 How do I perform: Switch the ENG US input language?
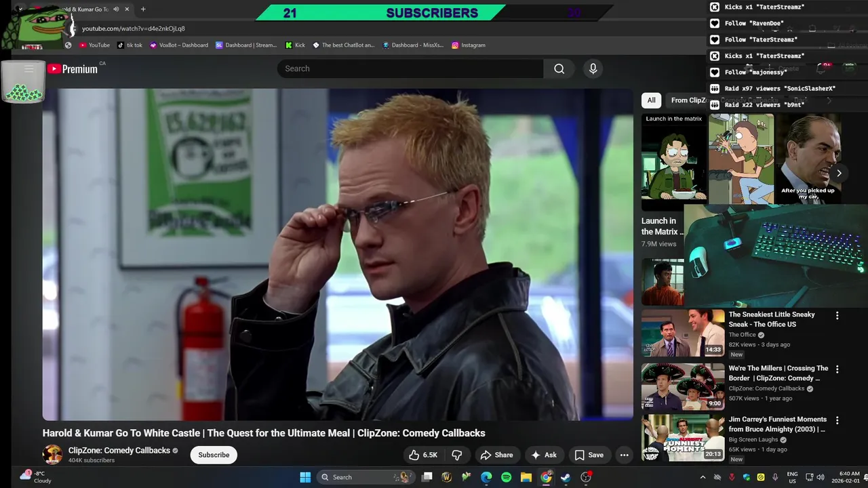792,477
